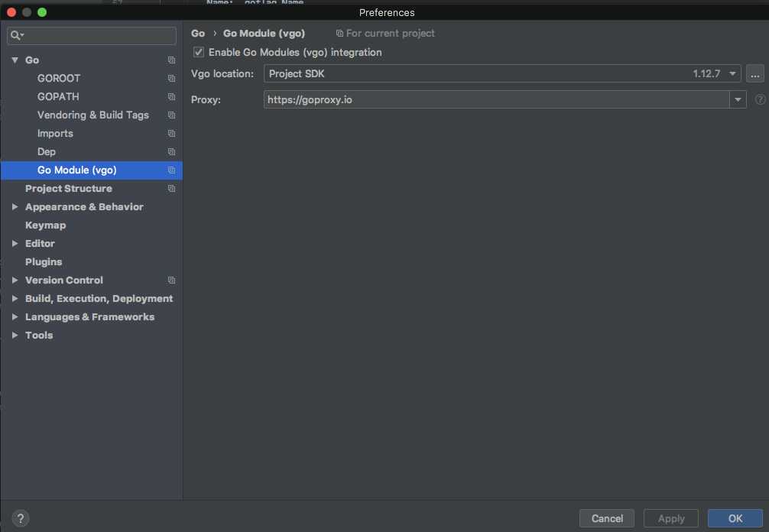769x532 pixels.
Task: Focus the settings search field
Action: click(x=92, y=35)
